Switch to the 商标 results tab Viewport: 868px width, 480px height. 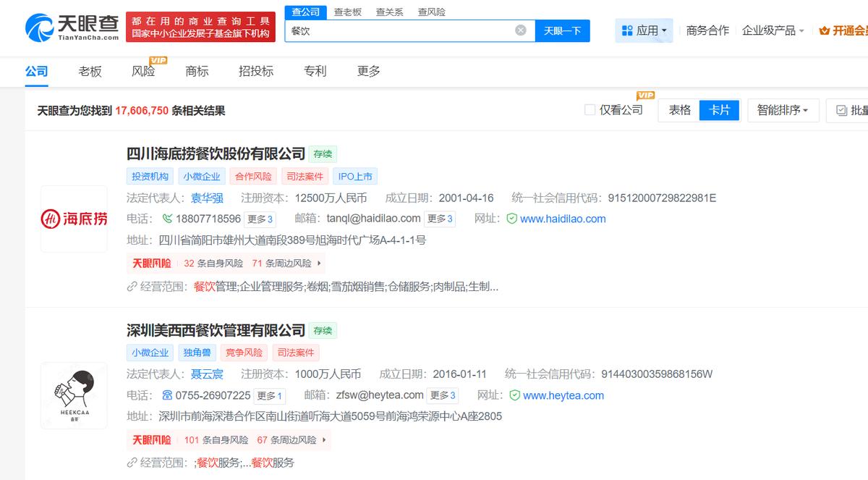tap(197, 71)
